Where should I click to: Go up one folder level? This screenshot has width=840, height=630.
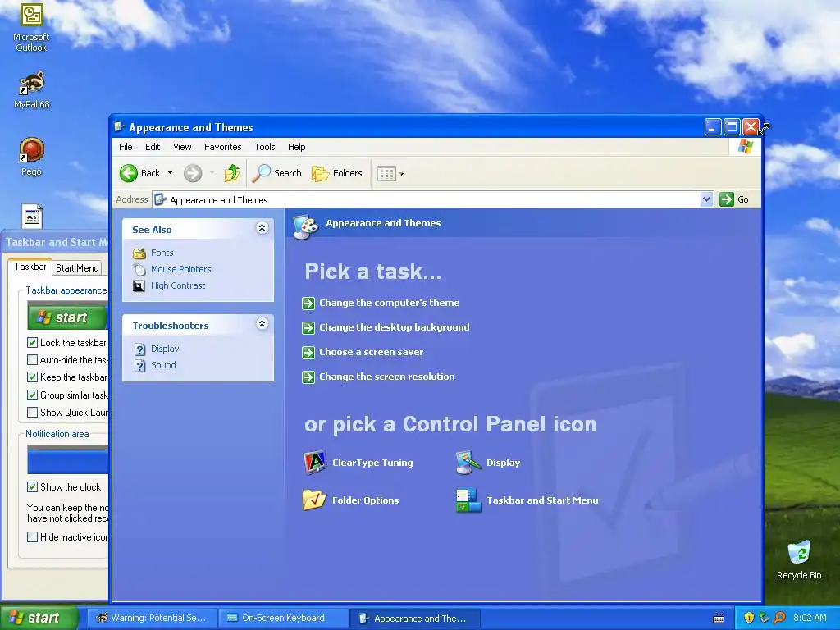click(x=232, y=173)
